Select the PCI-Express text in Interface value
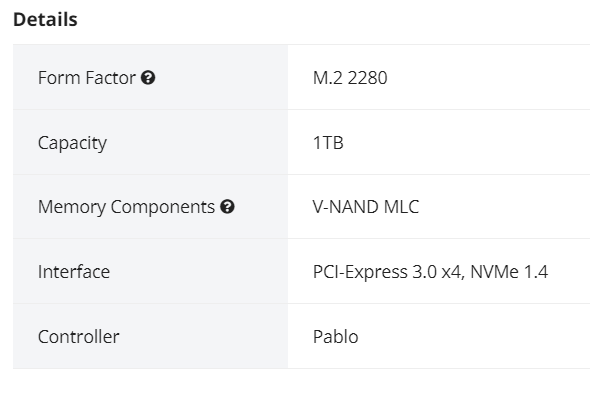 pos(360,272)
